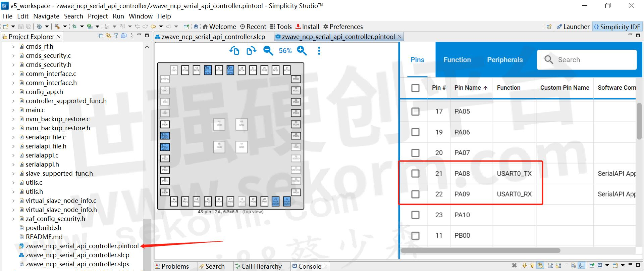Open Preferences from the toolbar
This screenshot has width=644, height=271.
[x=343, y=27]
